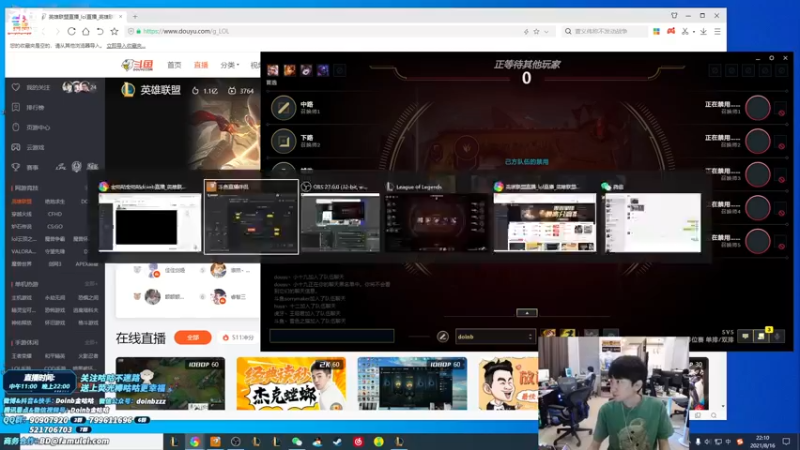Screen dimensions: 800x450
Task: Open first live stream thumbnail with game map
Action: [x=170, y=384]
